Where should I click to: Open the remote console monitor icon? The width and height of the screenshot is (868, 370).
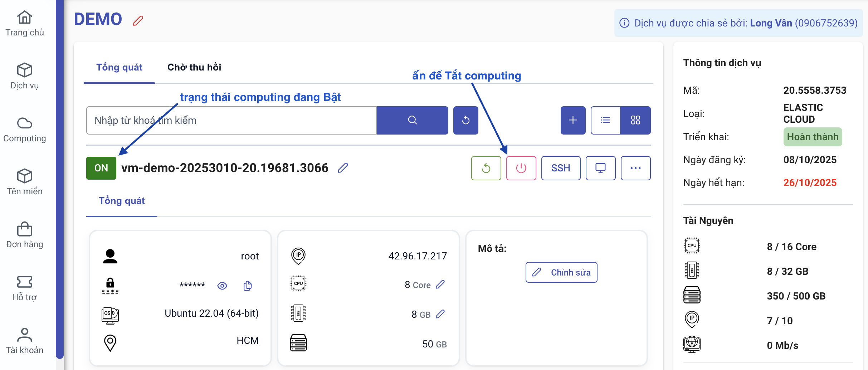point(600,168)
